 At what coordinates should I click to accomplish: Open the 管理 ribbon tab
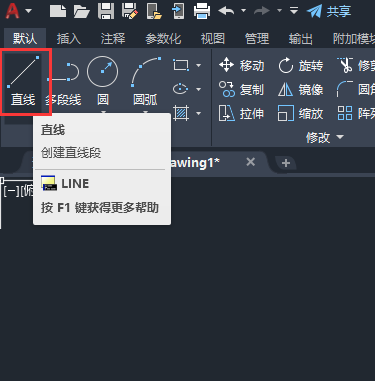[x=257, y=39]
